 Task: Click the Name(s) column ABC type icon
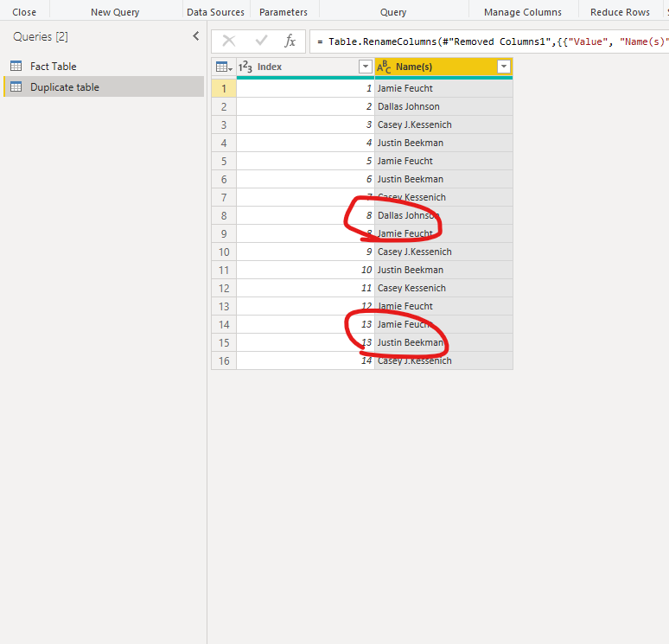[384, 67]
